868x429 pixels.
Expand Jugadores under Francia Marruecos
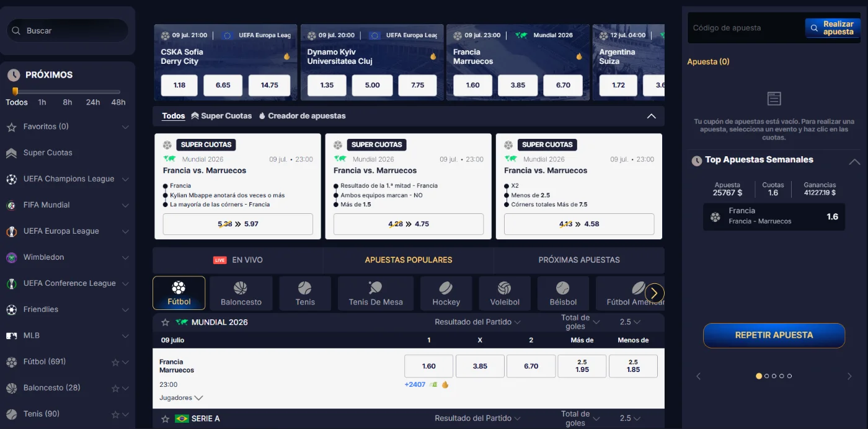point(181,398)
